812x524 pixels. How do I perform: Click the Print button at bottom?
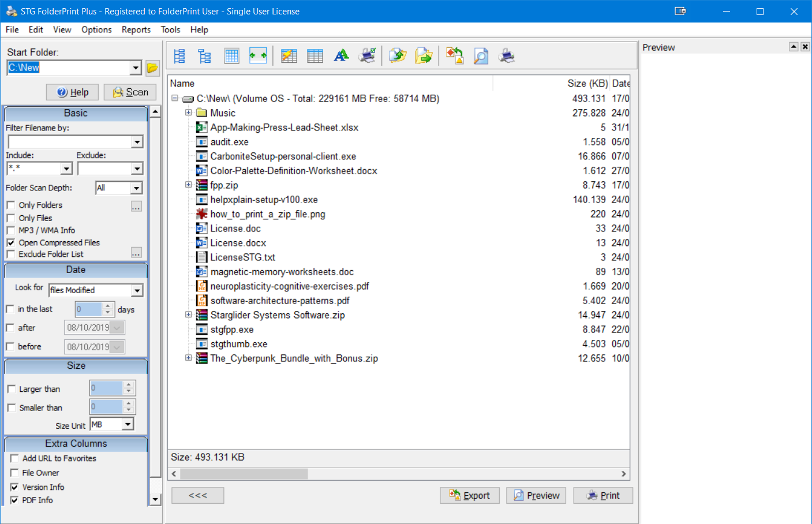click(x=603, y=496)
